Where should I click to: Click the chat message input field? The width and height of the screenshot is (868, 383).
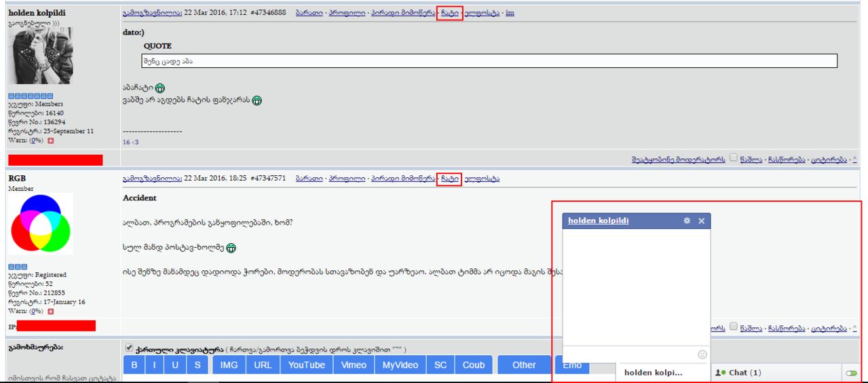click(630, 354)
